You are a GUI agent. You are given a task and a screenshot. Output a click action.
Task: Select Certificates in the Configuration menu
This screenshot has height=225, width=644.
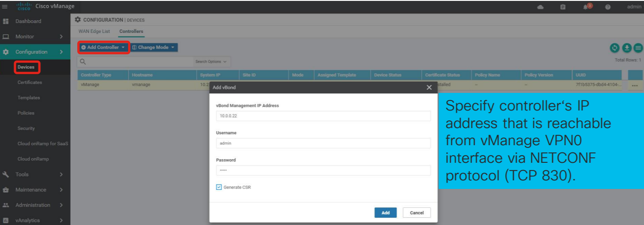point(30,83)
